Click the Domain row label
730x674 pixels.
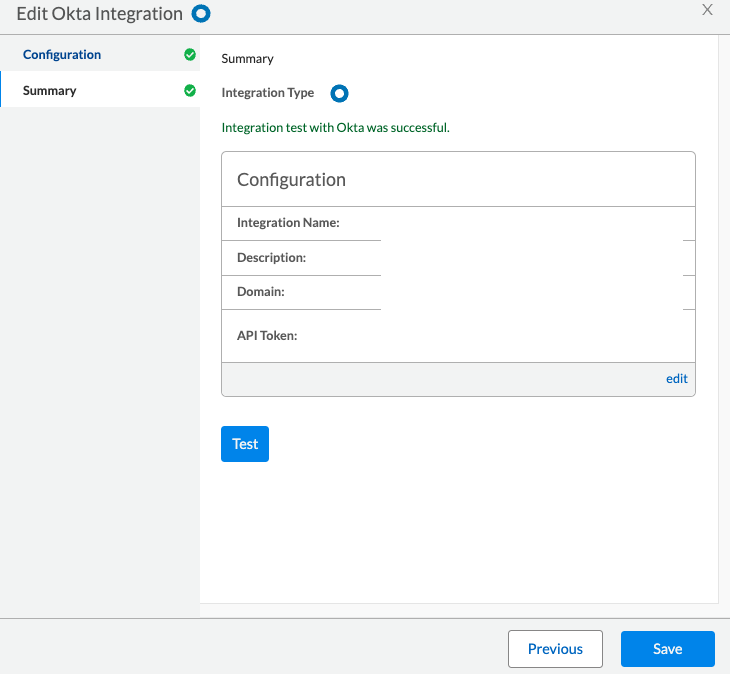coord(261,292)
